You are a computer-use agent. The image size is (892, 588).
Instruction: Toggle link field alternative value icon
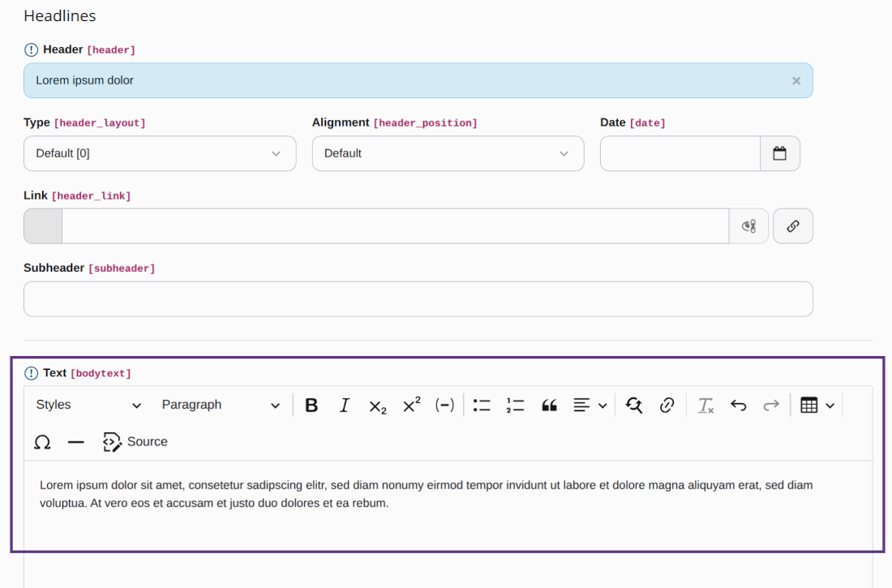click(x=748, y=226)
